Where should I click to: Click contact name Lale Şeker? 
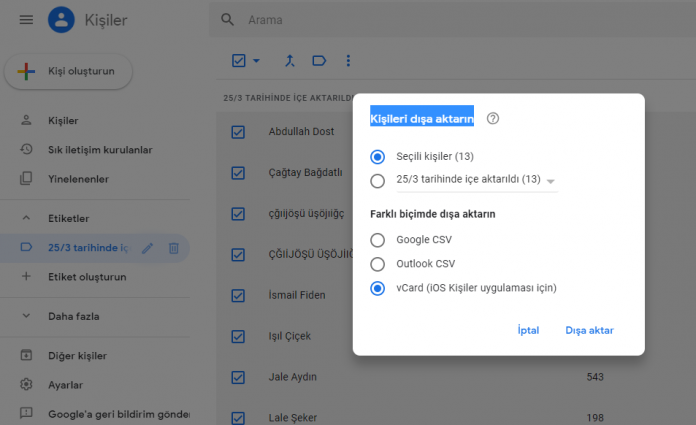pos(293,418)
